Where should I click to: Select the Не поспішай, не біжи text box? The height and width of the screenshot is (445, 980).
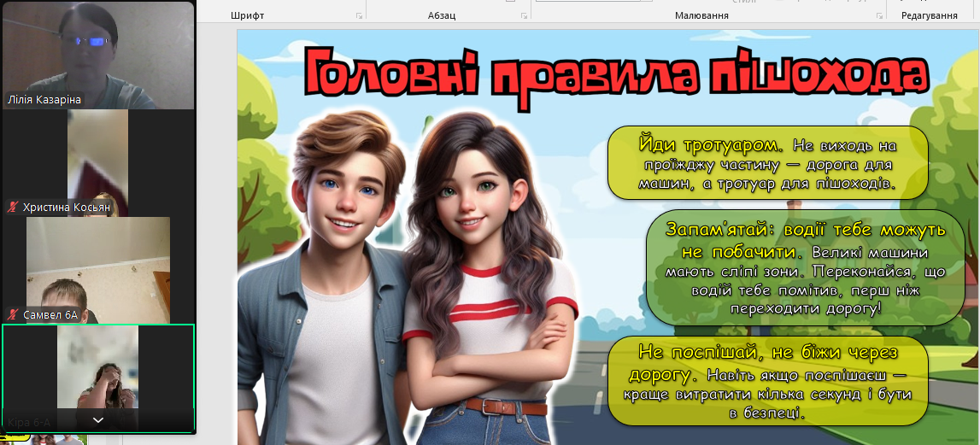767,381
